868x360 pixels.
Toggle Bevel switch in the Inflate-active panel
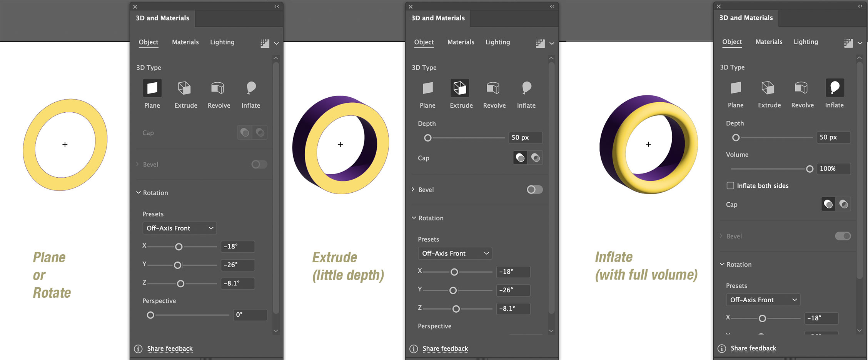(843, 236)
